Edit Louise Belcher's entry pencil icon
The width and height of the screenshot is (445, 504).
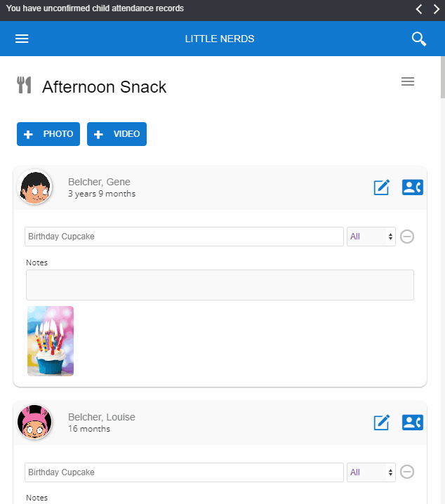point(382,423)
